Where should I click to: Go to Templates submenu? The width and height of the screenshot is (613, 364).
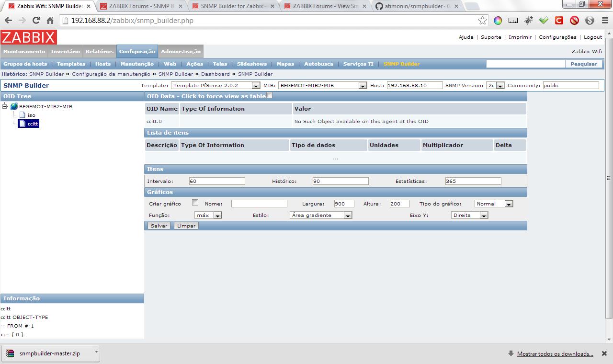pos(71,64)
